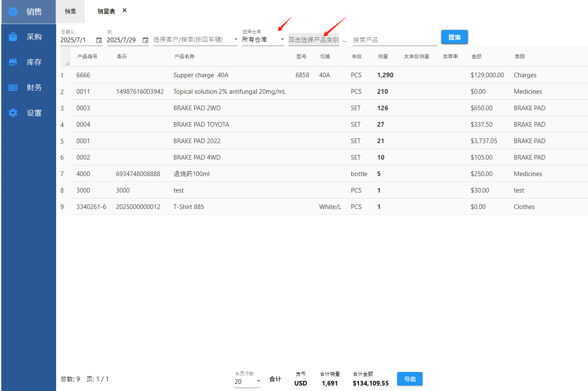Focus the 搜索产品 search field
Viewport: 588px width, 391px height.
[x=394, y=40]
